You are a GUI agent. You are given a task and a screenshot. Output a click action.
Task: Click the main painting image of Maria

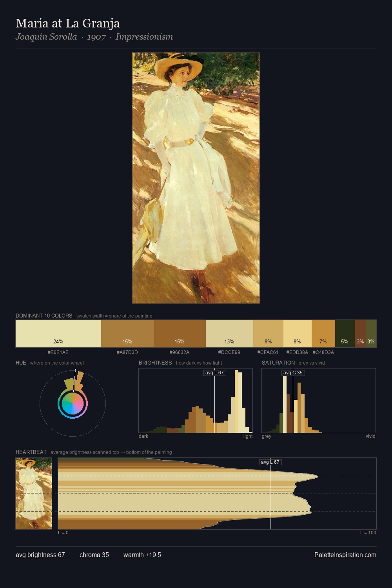click(196, 178)
